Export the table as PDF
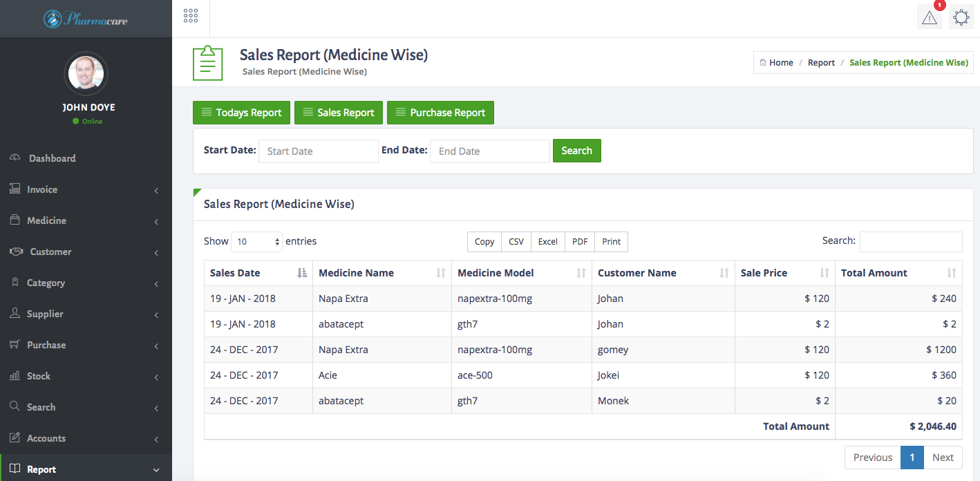The image size is (980, 481). (x=579, y=241)
